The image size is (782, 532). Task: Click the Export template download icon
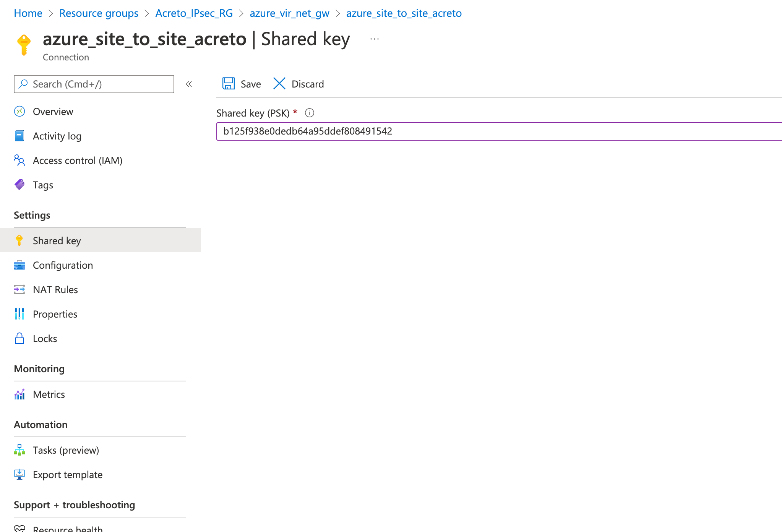click(19, 474)
